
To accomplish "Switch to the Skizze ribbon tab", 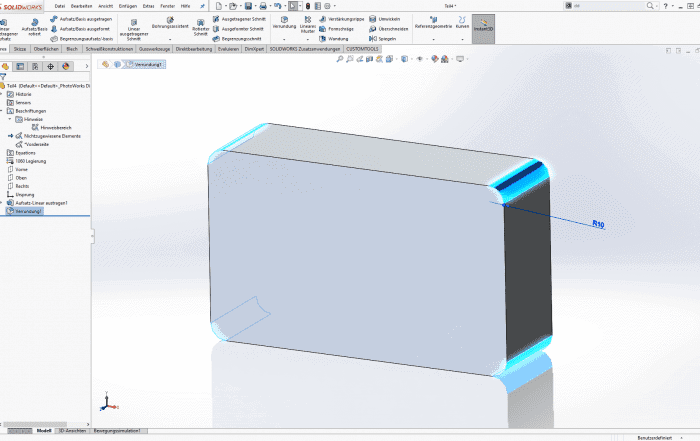I will click(x=20, y=49).
